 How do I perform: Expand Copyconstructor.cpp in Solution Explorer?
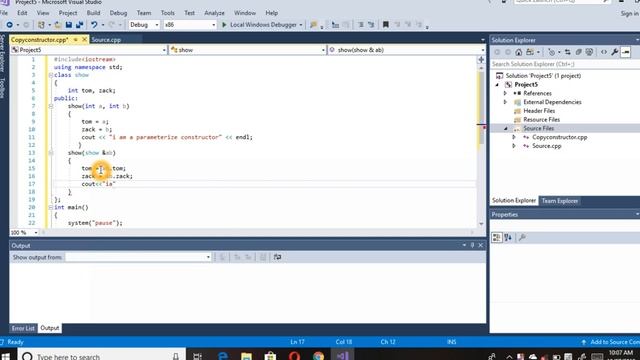pyautogui.click(x=514, y=137)
